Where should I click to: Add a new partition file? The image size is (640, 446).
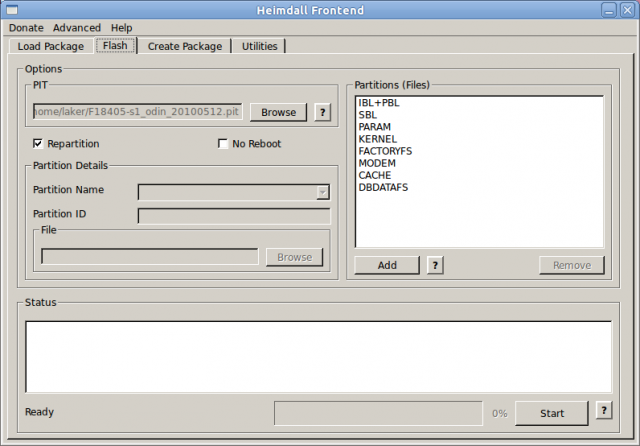pos(387,265)
